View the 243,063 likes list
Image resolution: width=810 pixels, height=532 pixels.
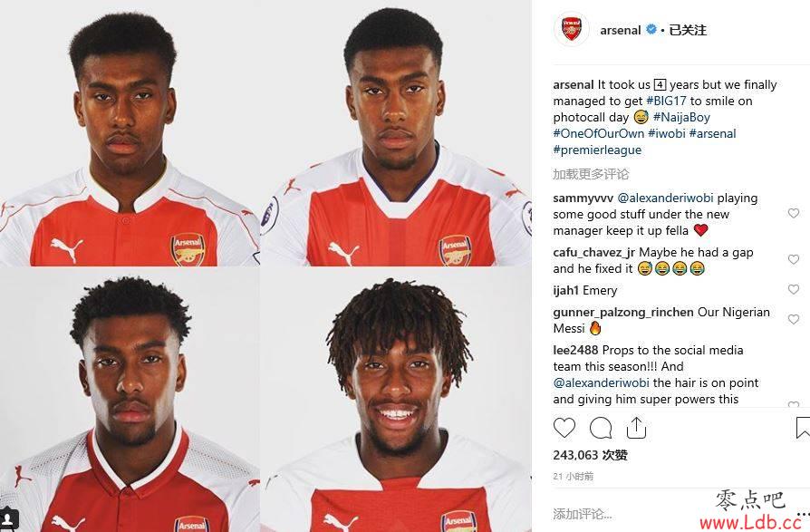point(590,455)
